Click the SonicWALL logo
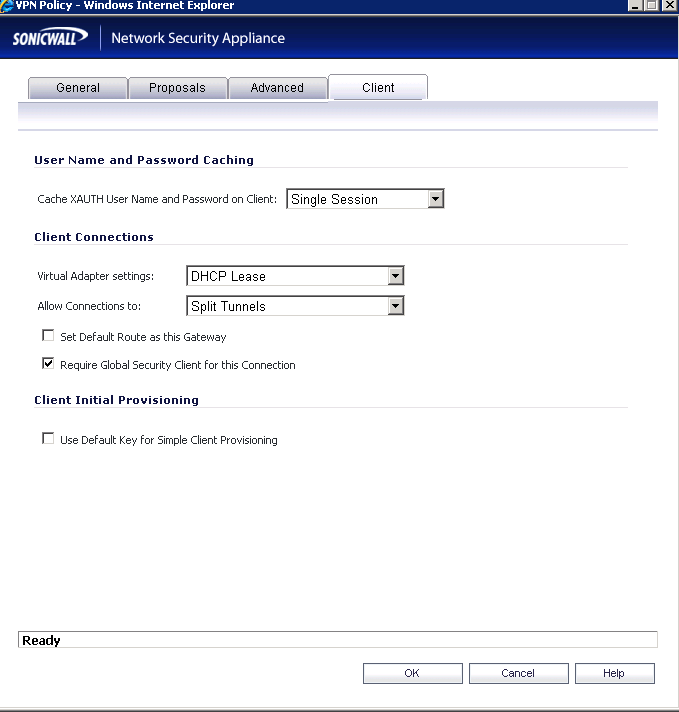679x712 pixels. [50, 38]
